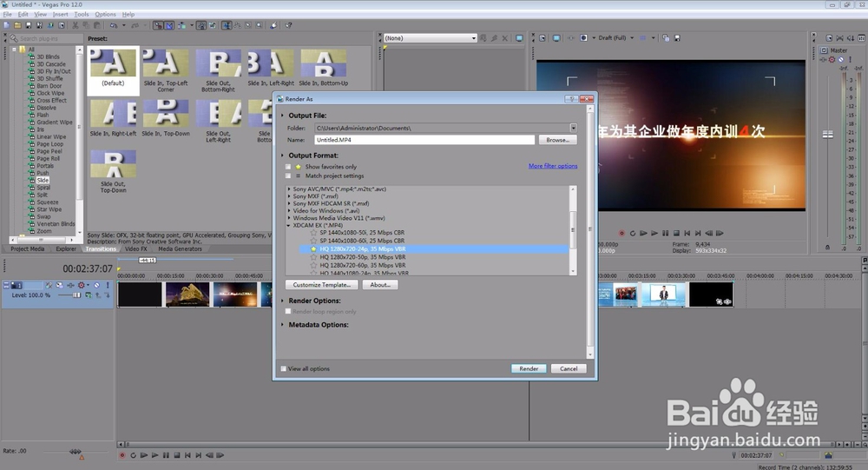This screenshot has width=868, height=470.
Task: Check the Show favorites only checkbox
Action: [x=288, y=166]
